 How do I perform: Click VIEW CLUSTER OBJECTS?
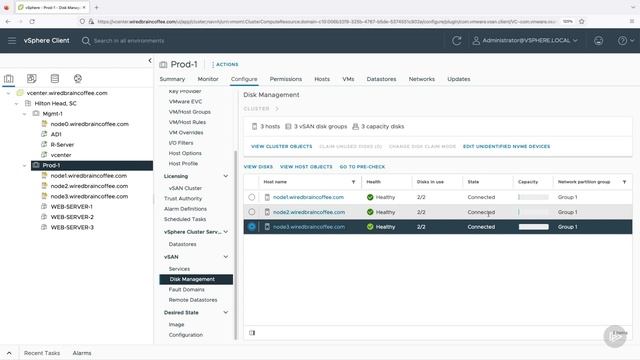coord(282,147)
